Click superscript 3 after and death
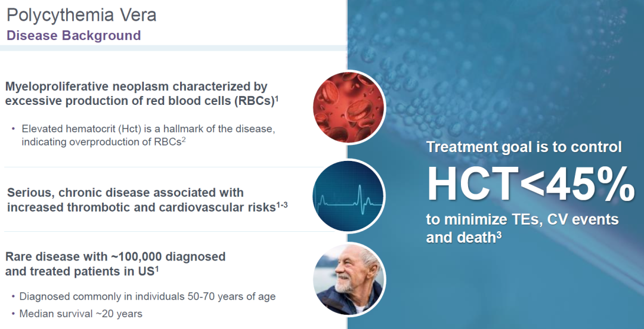The width and height of the screenshot is (644, 329). (499, 235)
